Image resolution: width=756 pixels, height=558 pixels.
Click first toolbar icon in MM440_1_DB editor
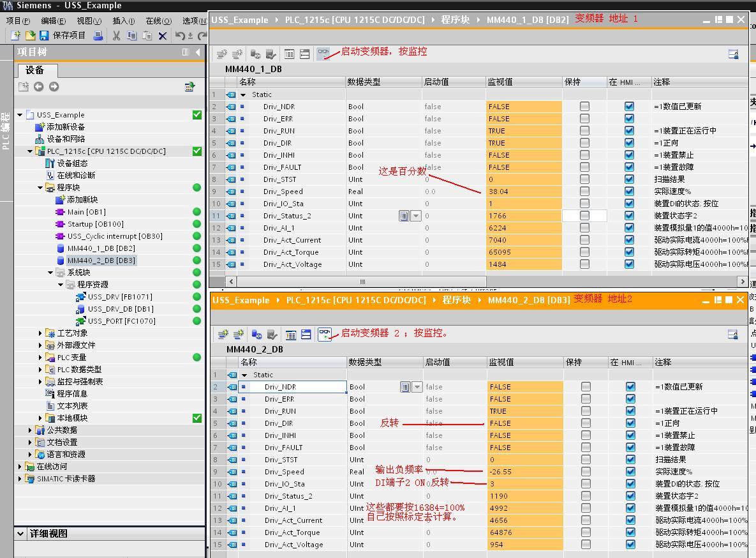(222, 54)
